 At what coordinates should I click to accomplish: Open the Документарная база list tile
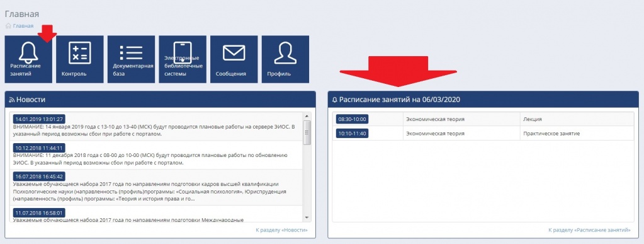pos(131,59)
